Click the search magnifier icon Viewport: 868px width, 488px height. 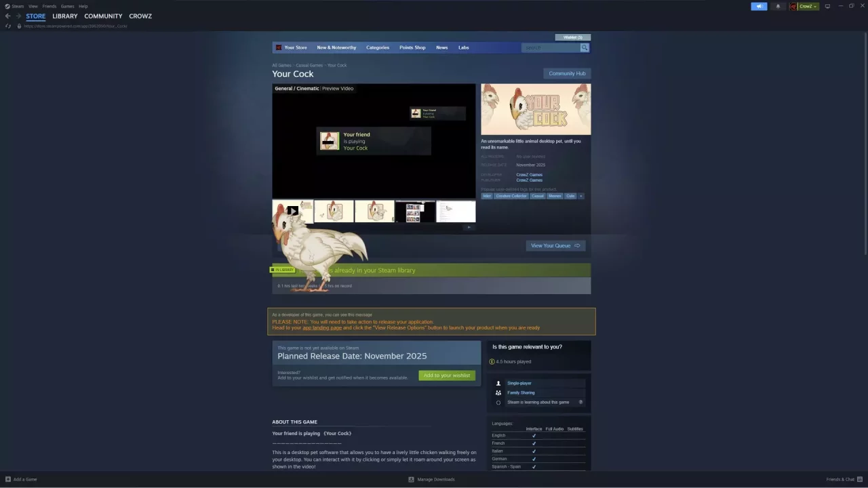(585, 47)
